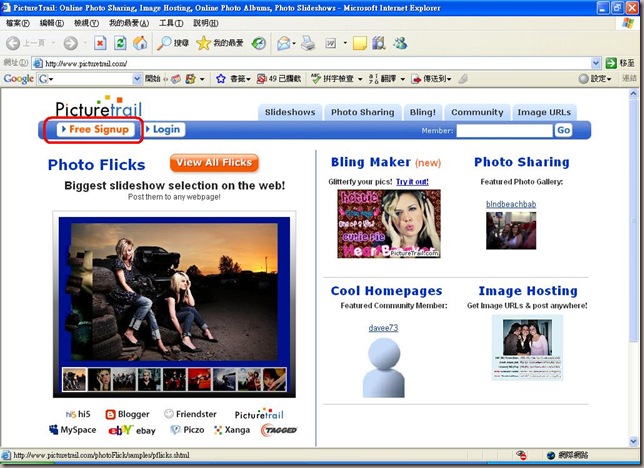Click the Go button next to Member field
The height and width of the screenshot is (468, 644).
[563, 130]
